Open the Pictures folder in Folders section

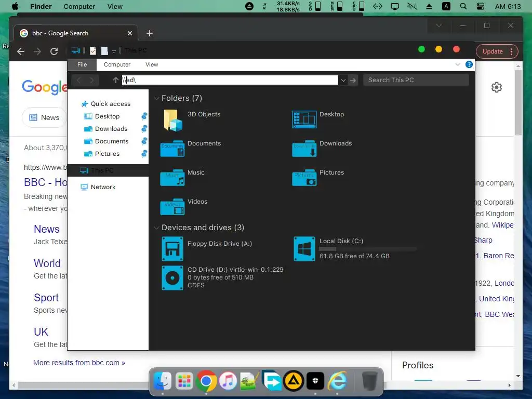pyautogui.click(x=304, y=178)
